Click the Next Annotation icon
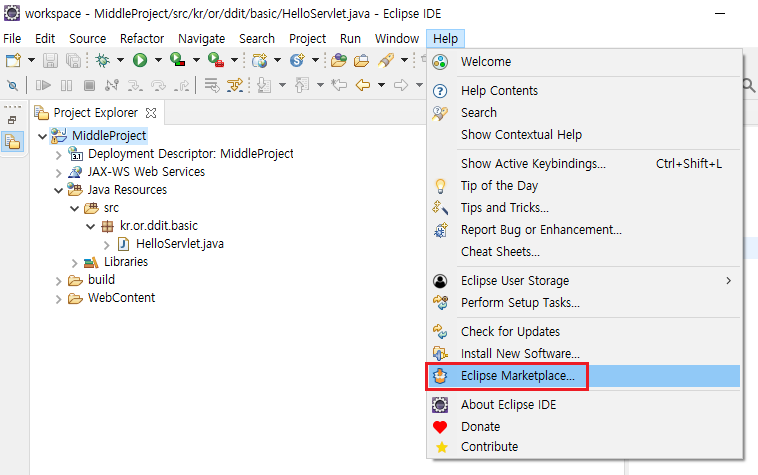 (x=264, y=86)
